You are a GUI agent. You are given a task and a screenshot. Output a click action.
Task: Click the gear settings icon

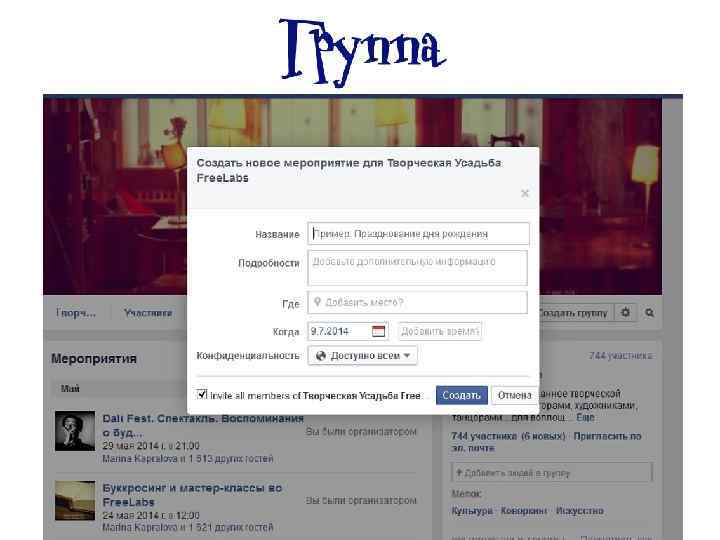625,313
